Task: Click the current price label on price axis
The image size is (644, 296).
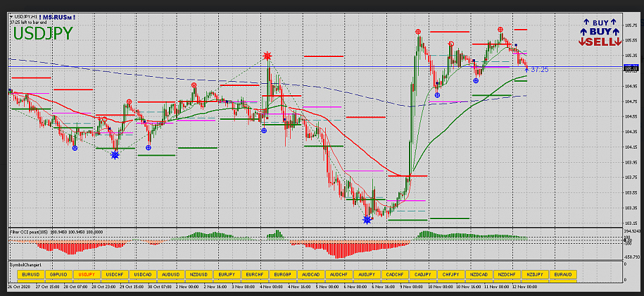Action: (631, 68)
